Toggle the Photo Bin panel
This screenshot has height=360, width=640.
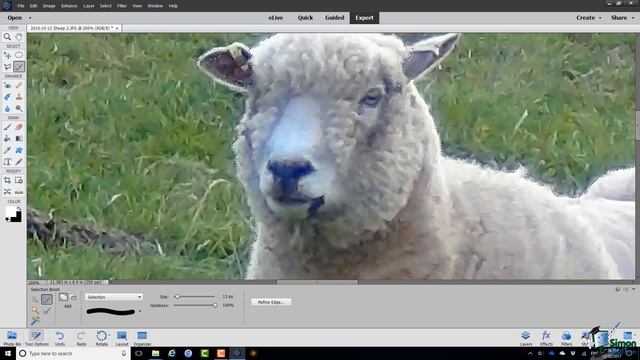(12, 338)
